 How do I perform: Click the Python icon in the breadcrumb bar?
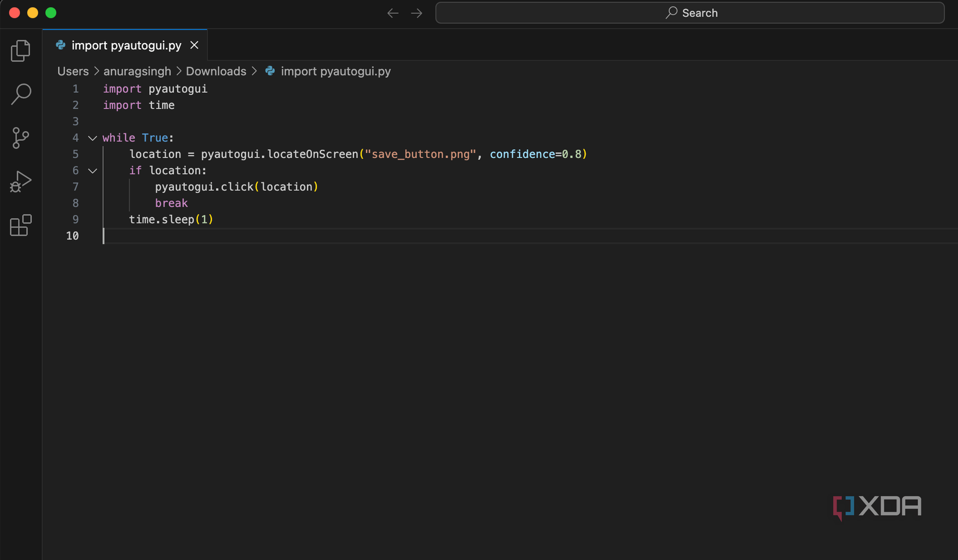point(269,71)
